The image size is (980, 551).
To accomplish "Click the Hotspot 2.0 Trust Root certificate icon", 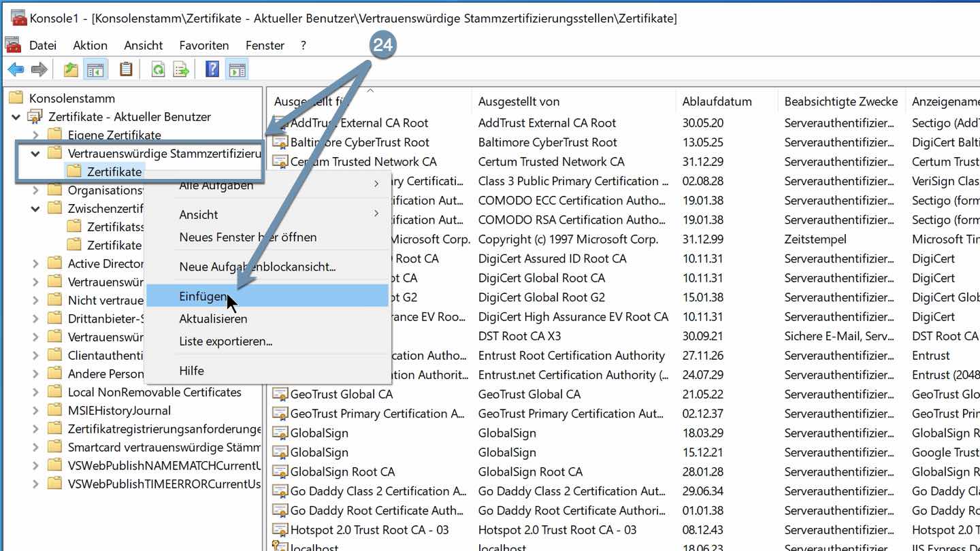I will pyautogui.click(x=280, y=530).
